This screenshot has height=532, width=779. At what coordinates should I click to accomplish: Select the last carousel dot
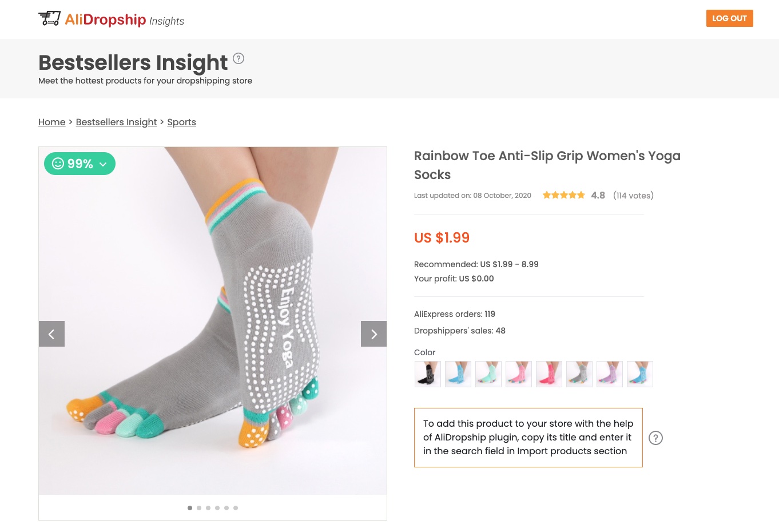point(236,508)
